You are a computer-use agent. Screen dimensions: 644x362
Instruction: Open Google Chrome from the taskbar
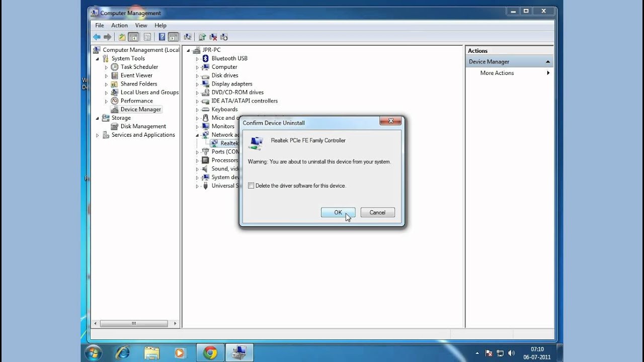pos(210,353)
